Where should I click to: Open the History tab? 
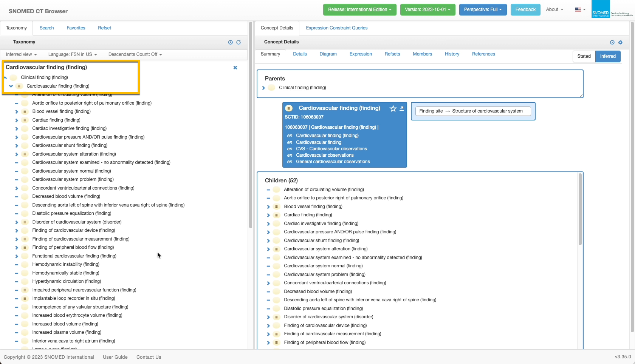coord(452,54)
